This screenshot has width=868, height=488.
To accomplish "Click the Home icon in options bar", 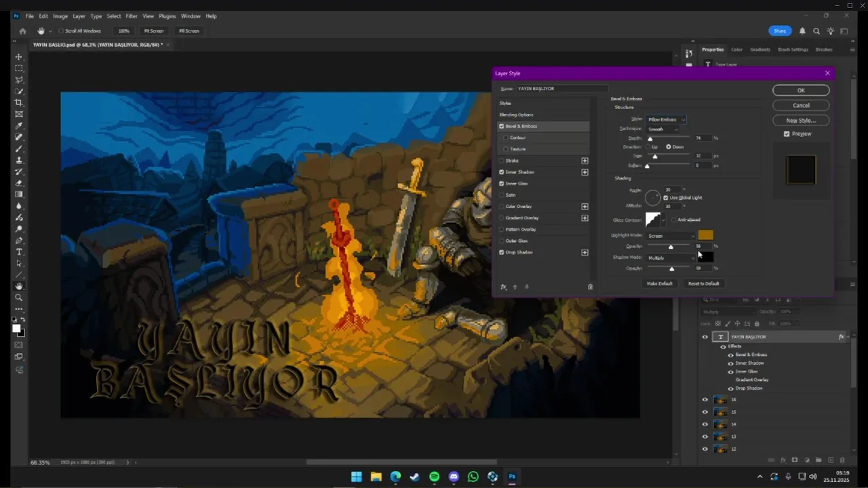I will pyautogui.click(x=22, y=30).
